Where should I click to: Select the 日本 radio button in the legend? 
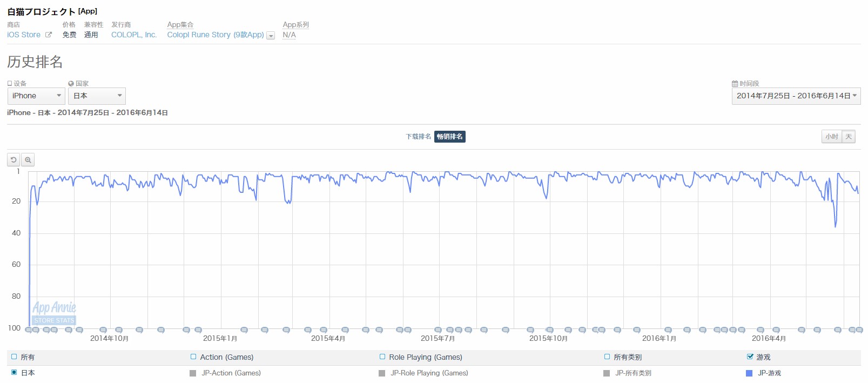tap(14, 372)
